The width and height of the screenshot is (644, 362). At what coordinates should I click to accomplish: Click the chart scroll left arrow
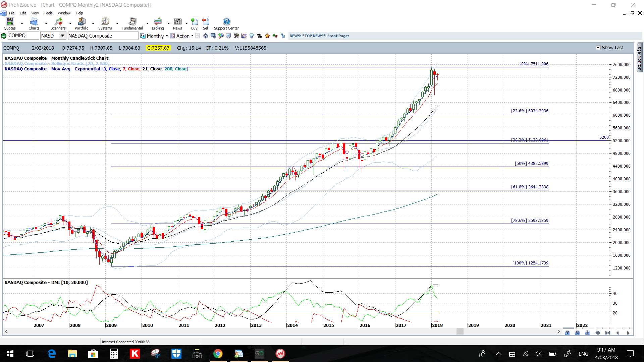[6, 331]
